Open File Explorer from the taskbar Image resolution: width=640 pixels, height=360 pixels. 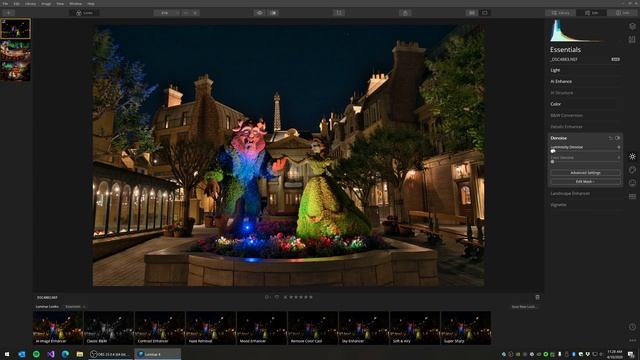click(x=80, y=354)
